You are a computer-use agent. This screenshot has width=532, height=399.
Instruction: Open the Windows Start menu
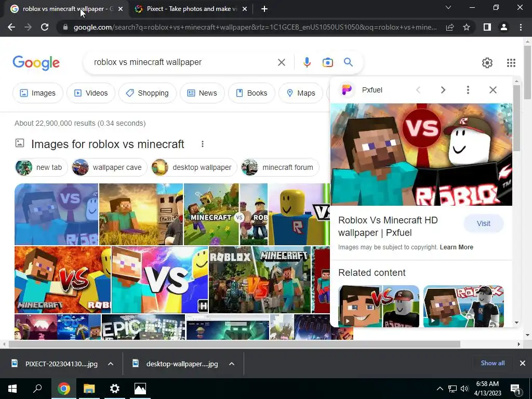(x=12, y=389)
